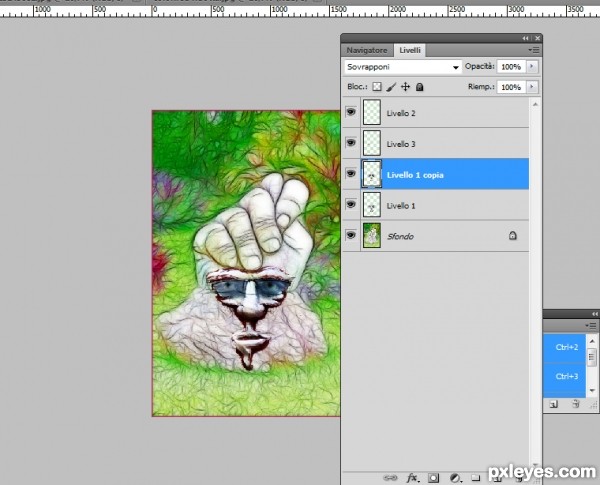Select the Livello 2 layer name
Viewport: 600px width, 485px height.
401,113
